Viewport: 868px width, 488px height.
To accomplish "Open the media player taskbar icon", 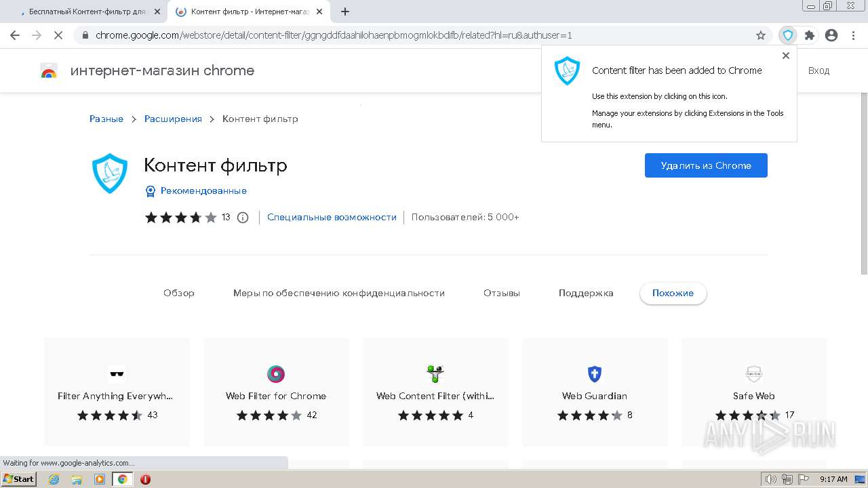I will pos(100,479).
